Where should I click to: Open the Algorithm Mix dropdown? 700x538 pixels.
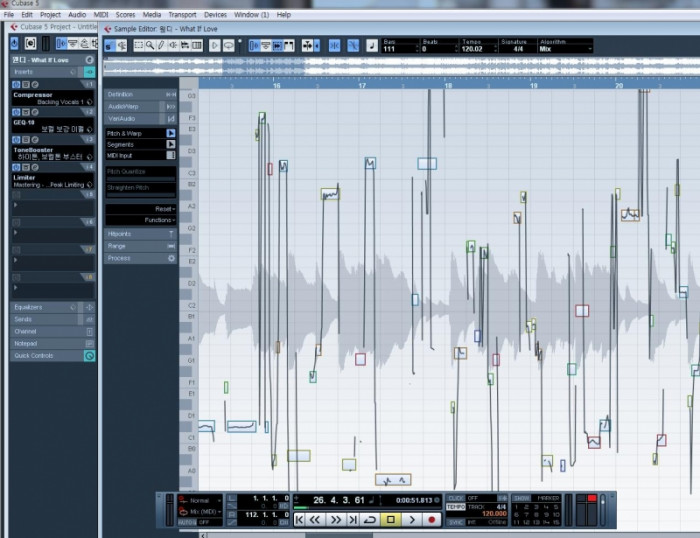pyautogui.click(x=563, y=48)
